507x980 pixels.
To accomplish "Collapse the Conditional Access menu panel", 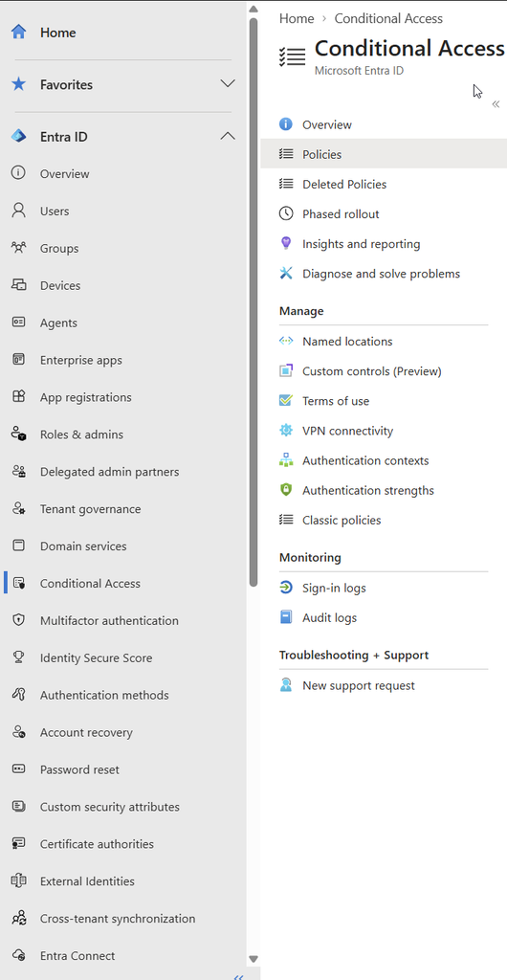I will [x=496, y=104].
